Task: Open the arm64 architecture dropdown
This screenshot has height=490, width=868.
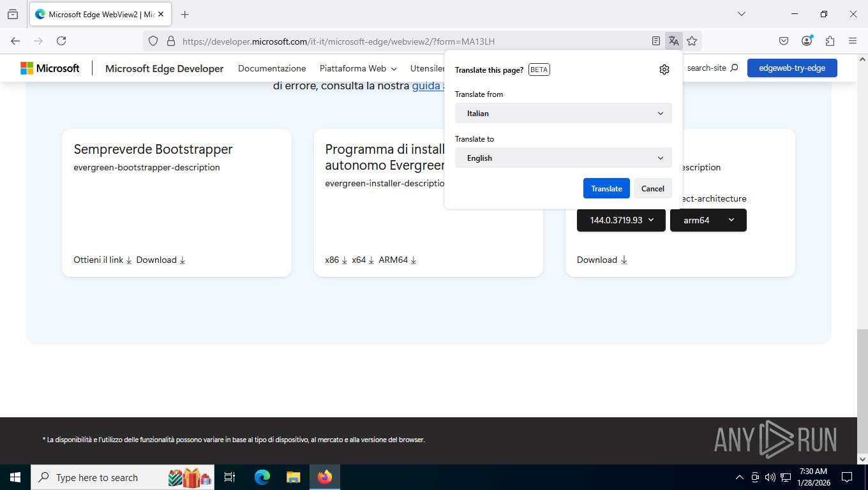Action: click(708, 220)
